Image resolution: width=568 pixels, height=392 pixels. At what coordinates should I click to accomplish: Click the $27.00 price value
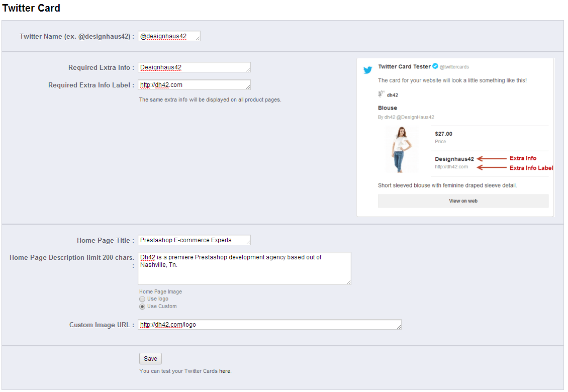click(443, 134)
